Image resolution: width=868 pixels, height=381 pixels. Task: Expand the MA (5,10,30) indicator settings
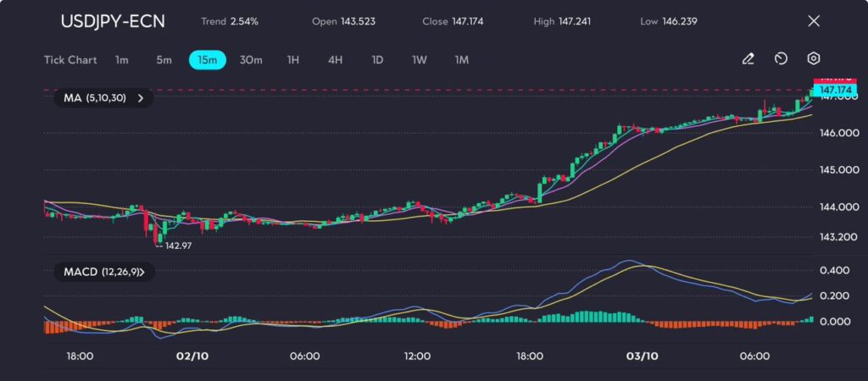pos(103,98)
